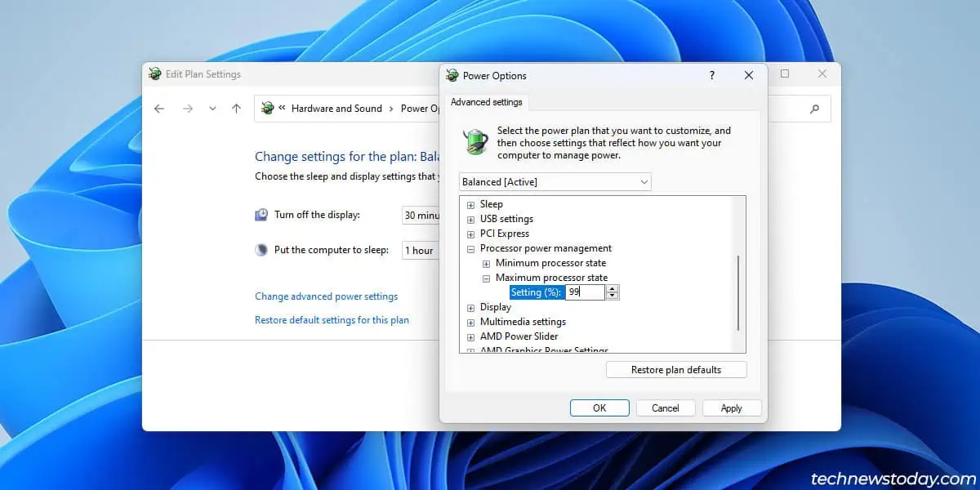Click Restore plan defaults button
Viewport: 980px width, 490px height.
point(676,370)
